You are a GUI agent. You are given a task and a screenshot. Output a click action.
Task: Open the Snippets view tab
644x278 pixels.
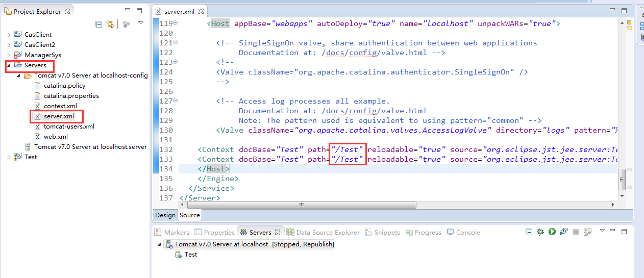pyautogui.click(x=383, y=232)
